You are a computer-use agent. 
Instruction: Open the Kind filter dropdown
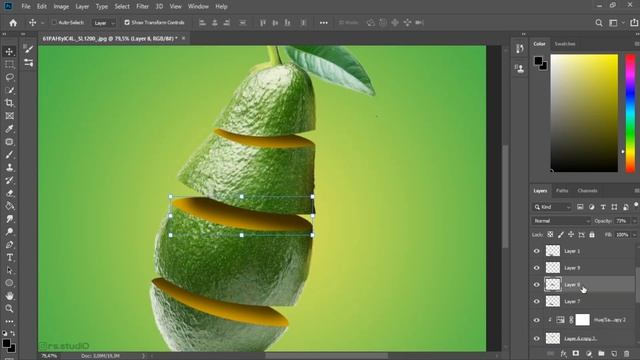pyautogui.click(x=552, y=207)
